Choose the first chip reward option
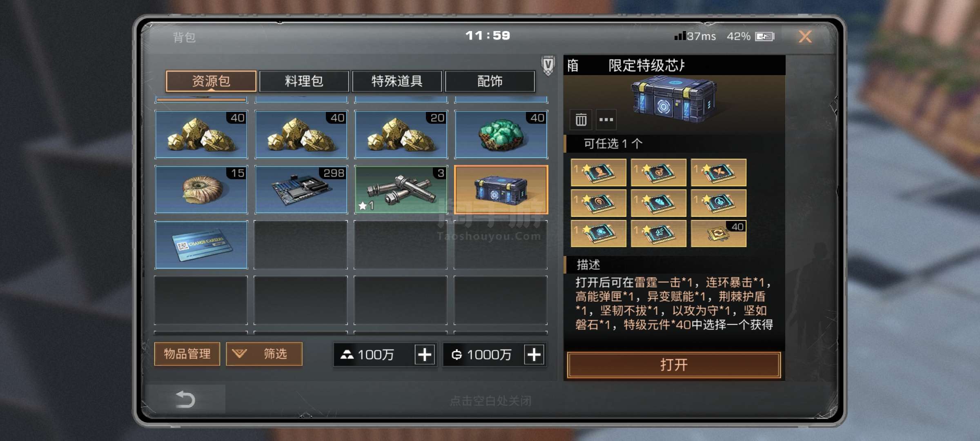The image size is (980, 441). click(599, 172)
